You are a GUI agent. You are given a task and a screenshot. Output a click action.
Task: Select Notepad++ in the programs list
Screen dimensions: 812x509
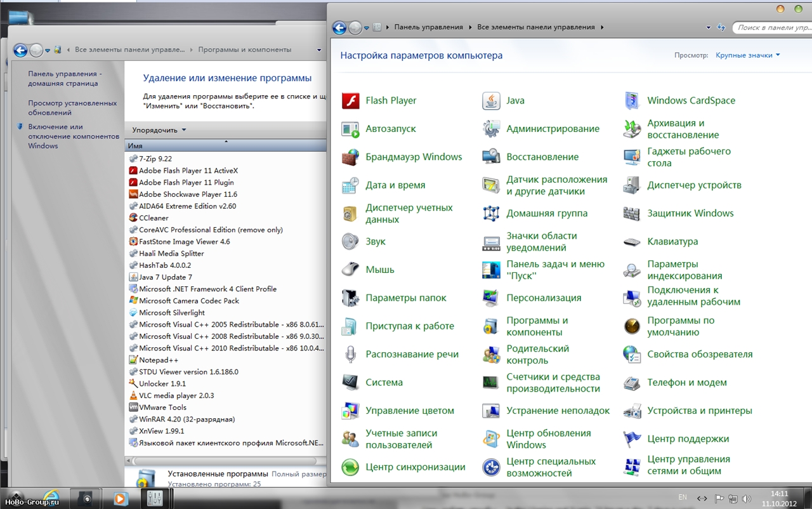coord(159,360)
